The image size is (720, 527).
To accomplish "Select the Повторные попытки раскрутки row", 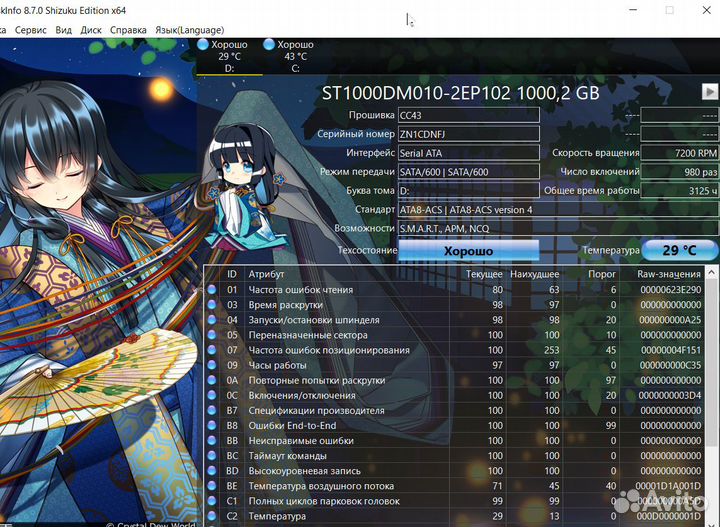I will [455, 380].
